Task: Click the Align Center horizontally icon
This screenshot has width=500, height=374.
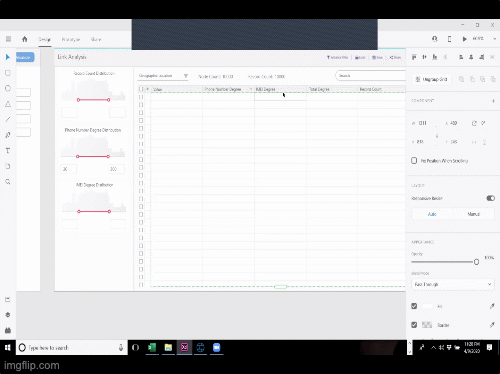Action: click(471, 57)
